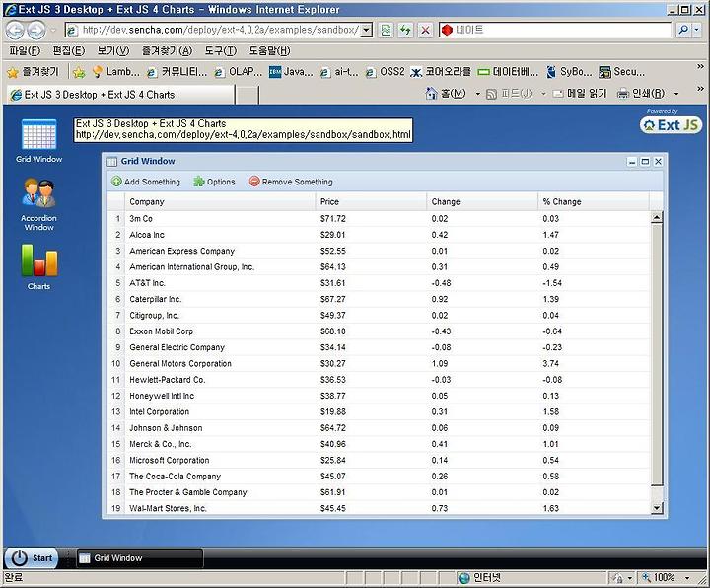Viewport: 710px width, 588px height.
Task: Click the Start button on Ext taskbar
Action: (x=31, y=557)
